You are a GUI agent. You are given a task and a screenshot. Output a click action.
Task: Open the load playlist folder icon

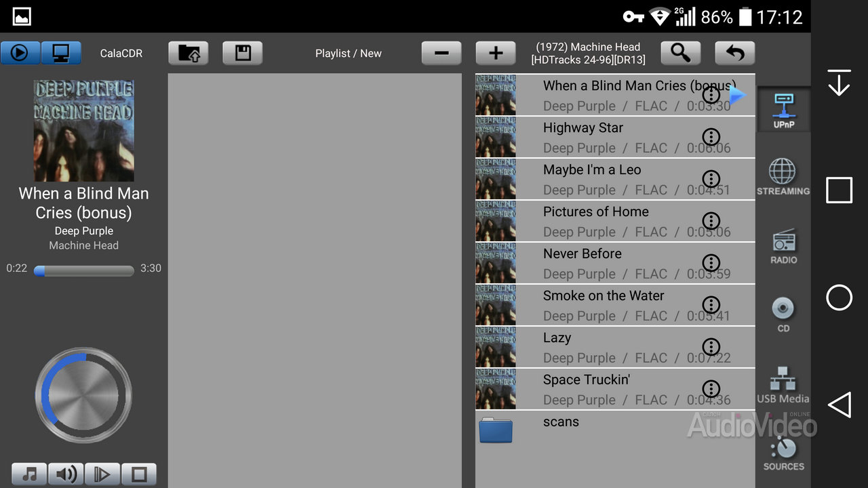189,53
